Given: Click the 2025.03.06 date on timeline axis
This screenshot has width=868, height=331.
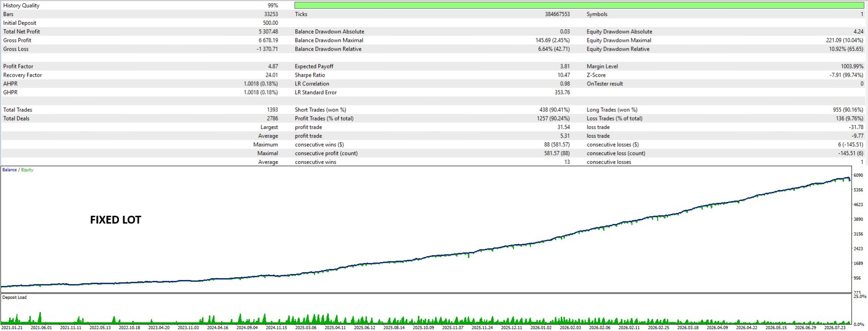Looking at the screenshot, I should (306, 327).
